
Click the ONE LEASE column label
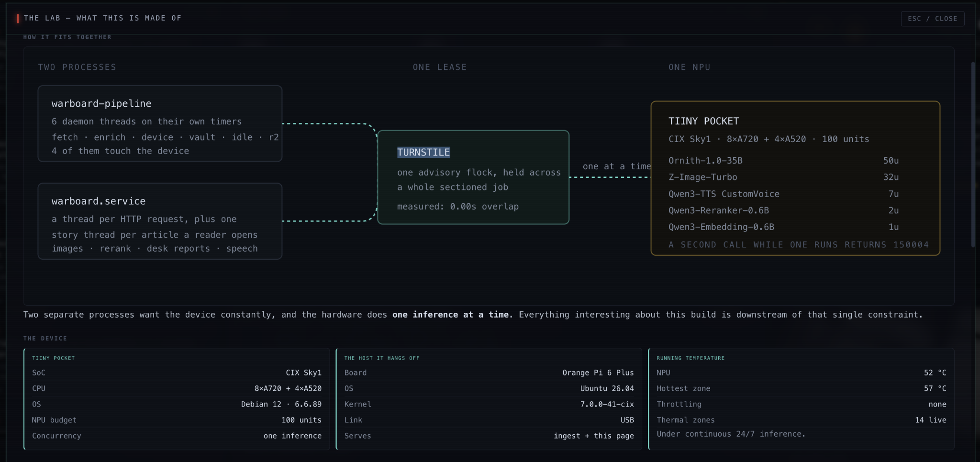click(x=440, y=67)
